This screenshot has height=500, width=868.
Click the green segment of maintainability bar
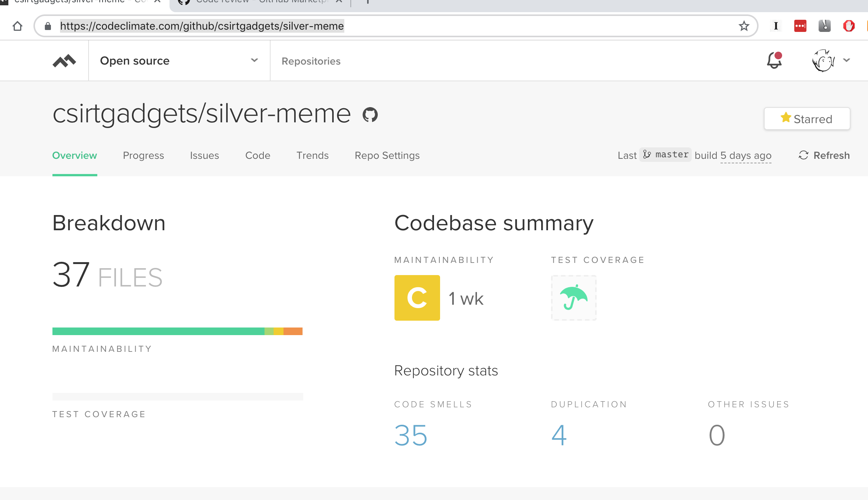[158, 331]
